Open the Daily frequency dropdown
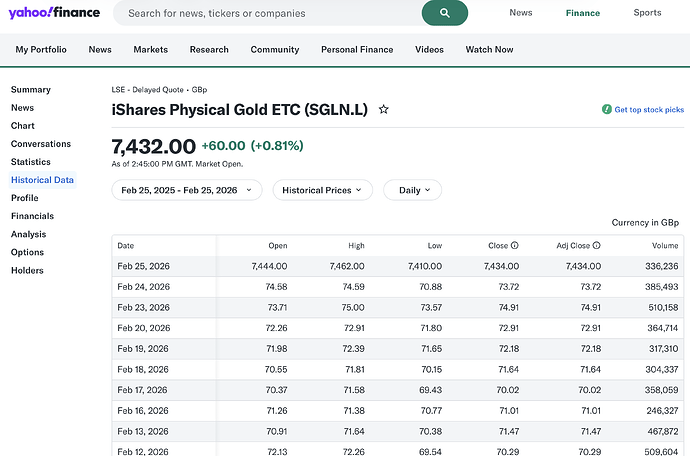 click(412, 190)
